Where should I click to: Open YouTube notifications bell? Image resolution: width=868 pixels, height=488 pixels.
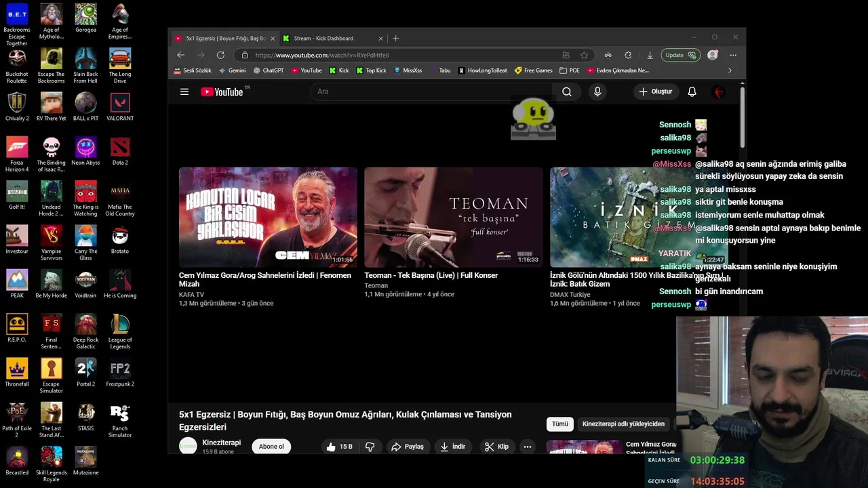tap(692, 91)
